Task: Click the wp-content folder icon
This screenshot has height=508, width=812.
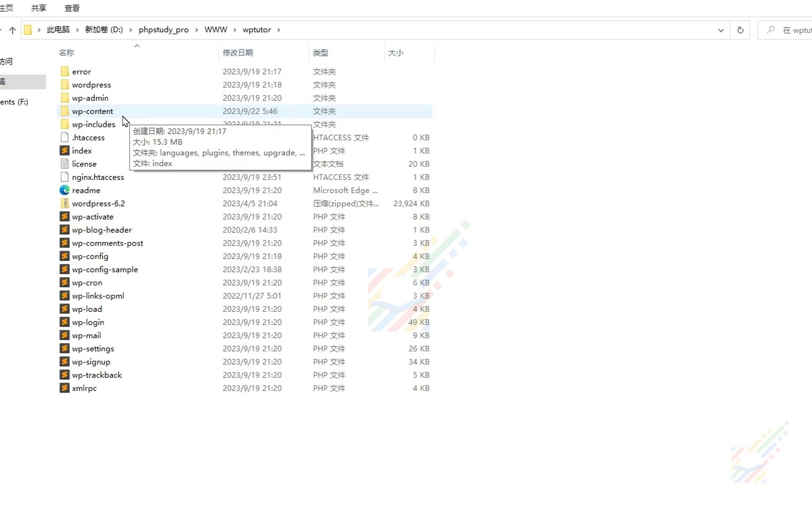Action: [65, 111]
